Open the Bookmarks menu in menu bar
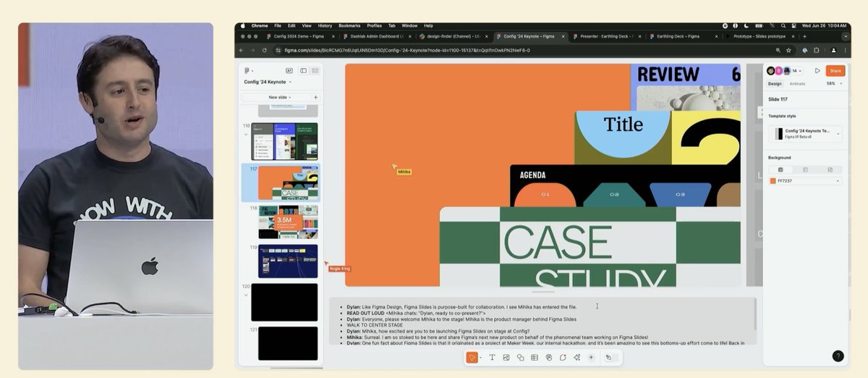Viewport: 868px width, 378px height. (349, 25)
